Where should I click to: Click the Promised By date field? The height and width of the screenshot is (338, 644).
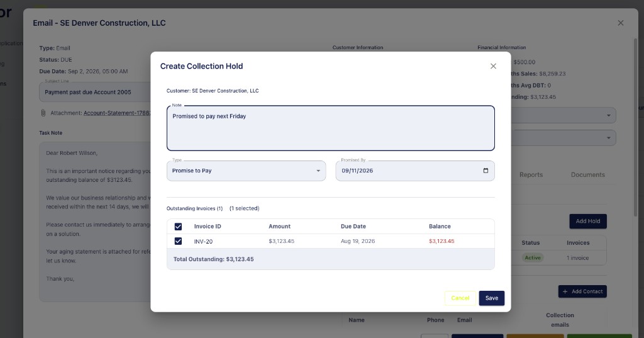pos(415,171)
